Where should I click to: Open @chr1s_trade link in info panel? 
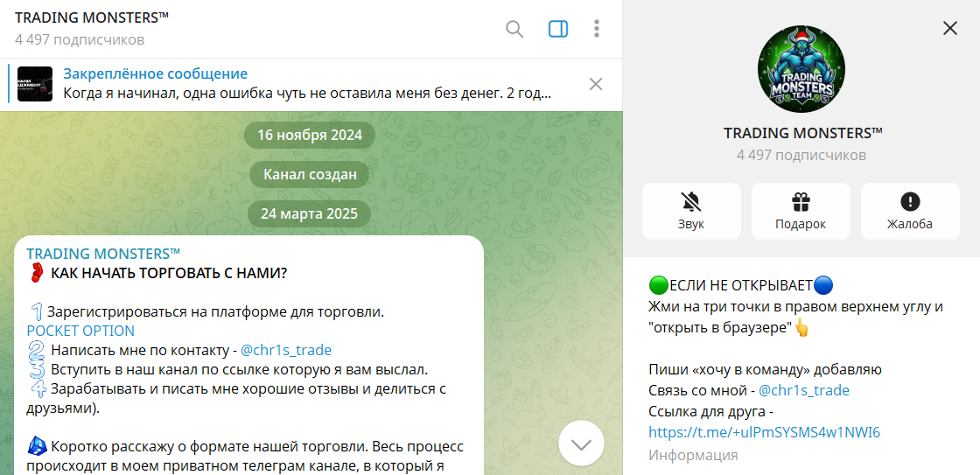pyautogui.click(x=803, y=390)
